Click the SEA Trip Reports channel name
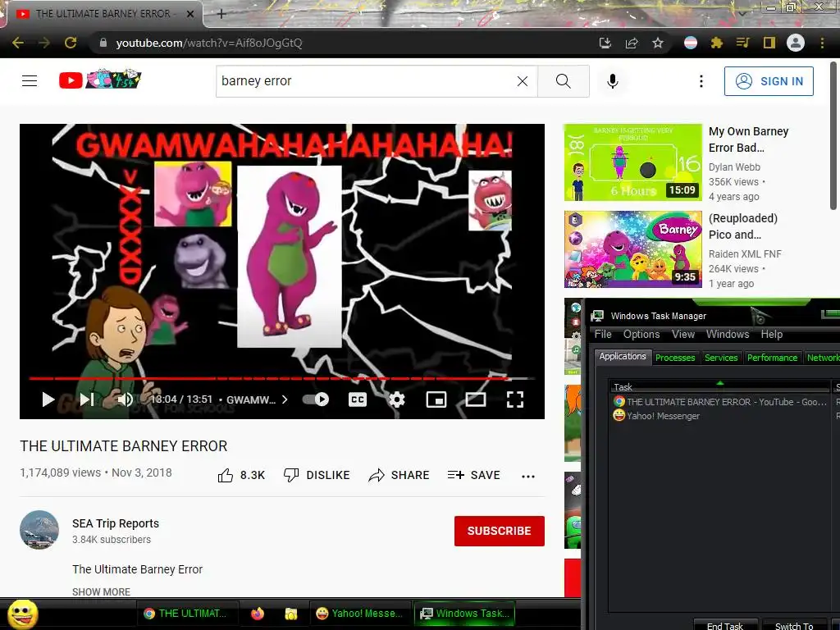 116,523
